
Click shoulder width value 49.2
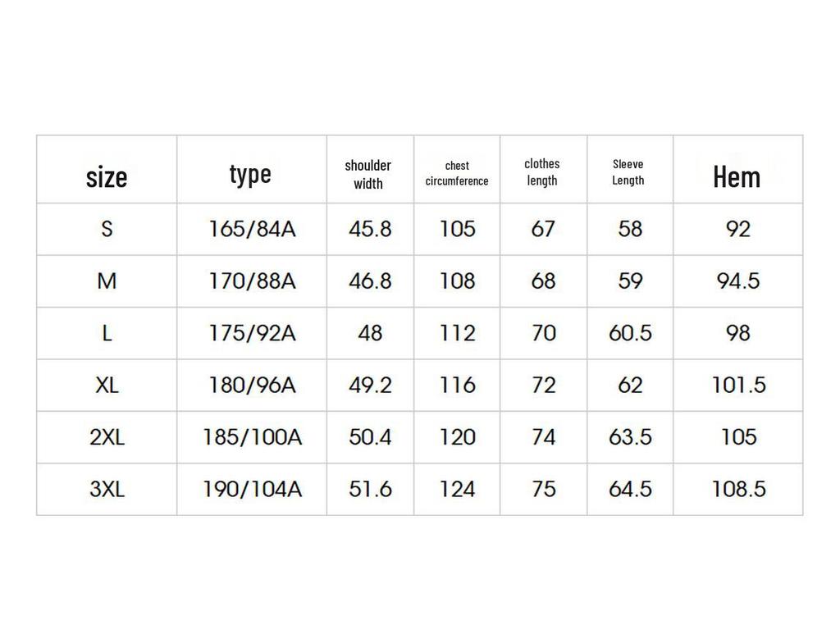pyautogui.click(x=370, y=385)
